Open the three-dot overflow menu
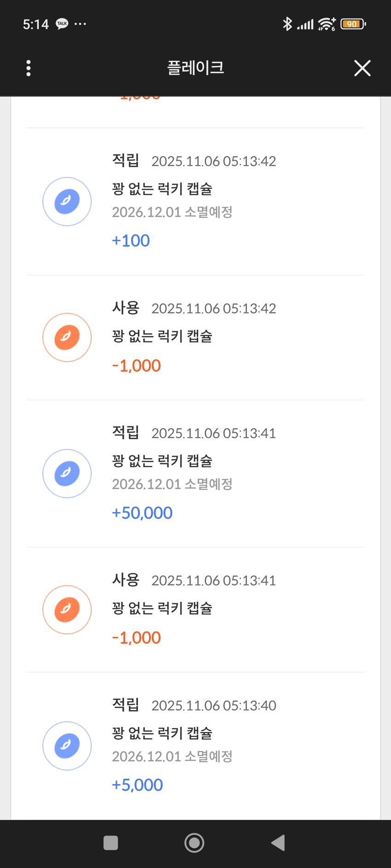The image size is (391, 868). pyautogui.click(x=29, y=68)
